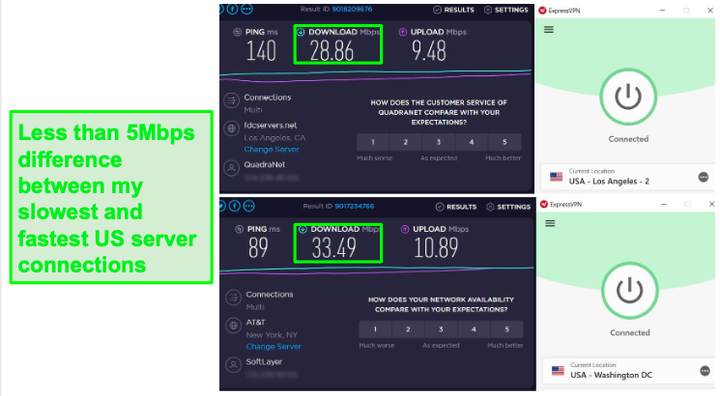
Task: Rate QuadraNet customer service as 4
Action: tap(472, 142)
